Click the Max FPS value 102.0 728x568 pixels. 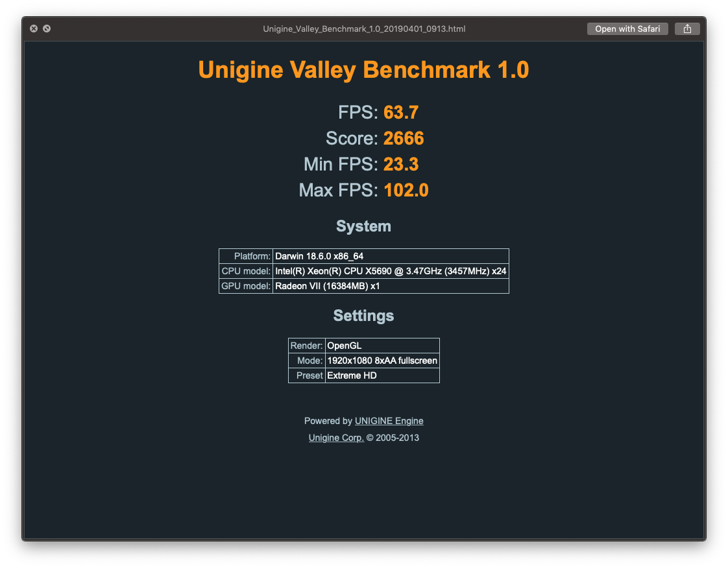(x=406, y=190)
